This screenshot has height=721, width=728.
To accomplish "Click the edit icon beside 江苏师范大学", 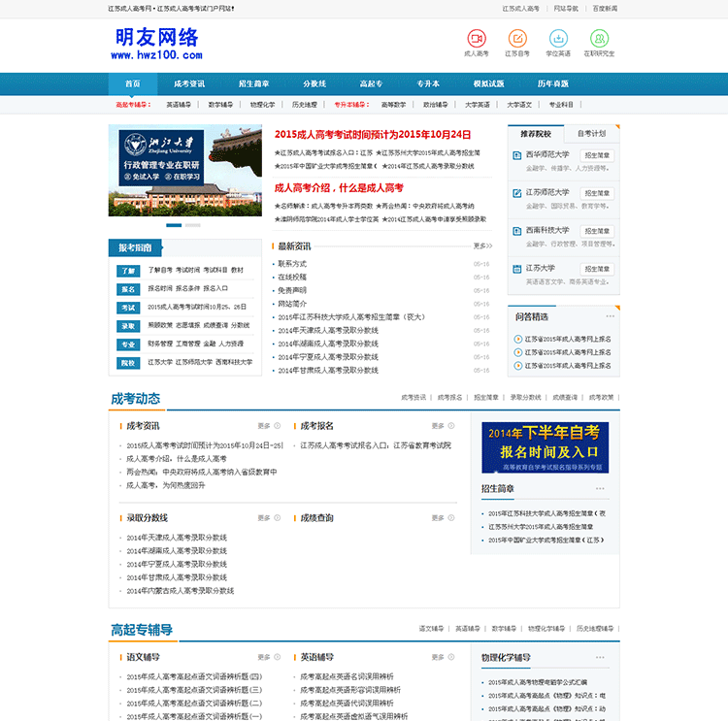I will [516, 193].
